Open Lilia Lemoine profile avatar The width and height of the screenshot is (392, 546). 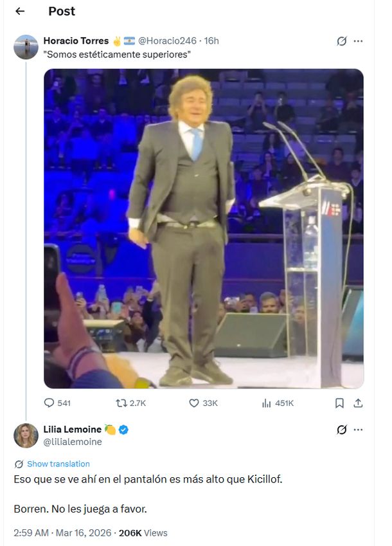[x=26, y=435]
